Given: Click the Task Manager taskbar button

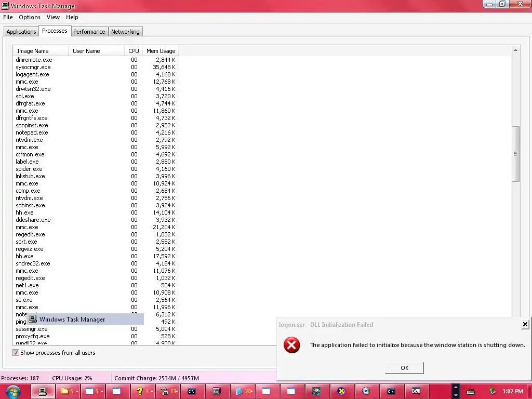Looking at the screenshot, I should 43,391.
